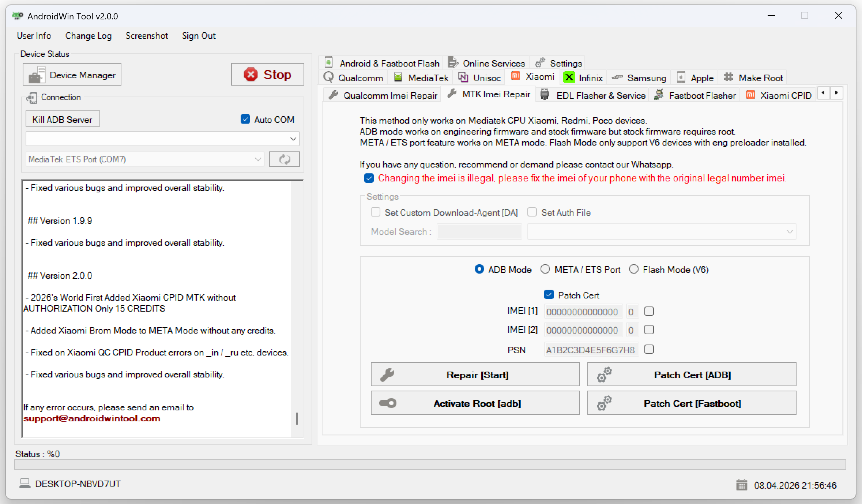This screenshot has height=504, width=862.
Task: Expand the Model Search model list dropdown
Action: [790, 232]
